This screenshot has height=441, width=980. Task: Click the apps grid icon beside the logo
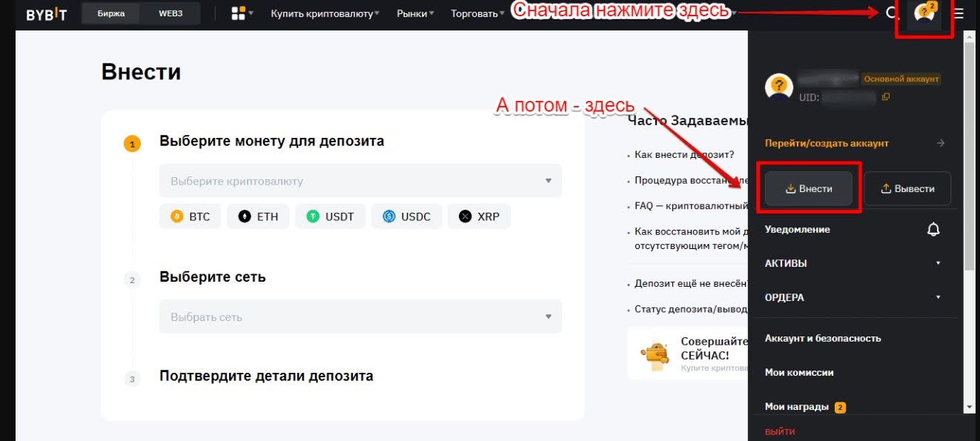[x=236, y=13]
